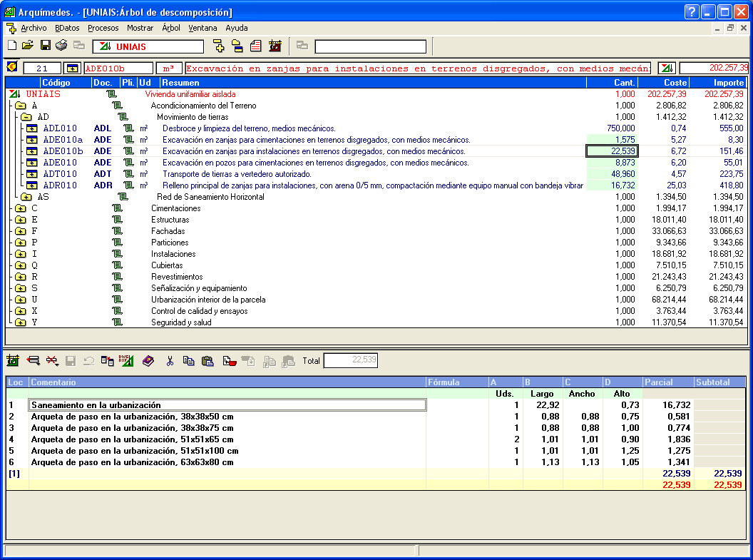Click the Resumen column header
753x560 pixels.
[373, 83]
